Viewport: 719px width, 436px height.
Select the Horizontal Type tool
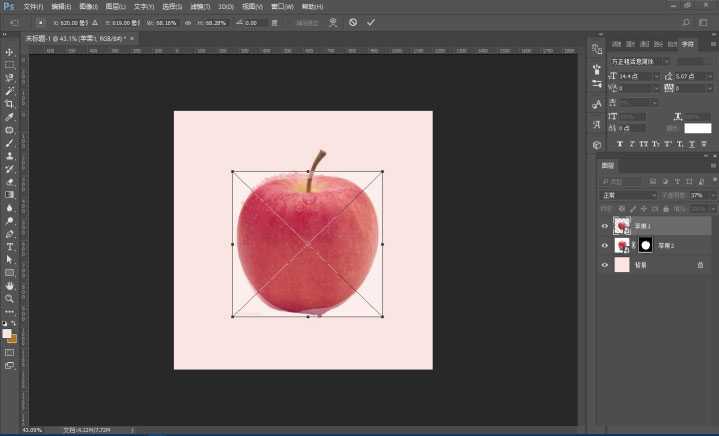pos(10,246)
